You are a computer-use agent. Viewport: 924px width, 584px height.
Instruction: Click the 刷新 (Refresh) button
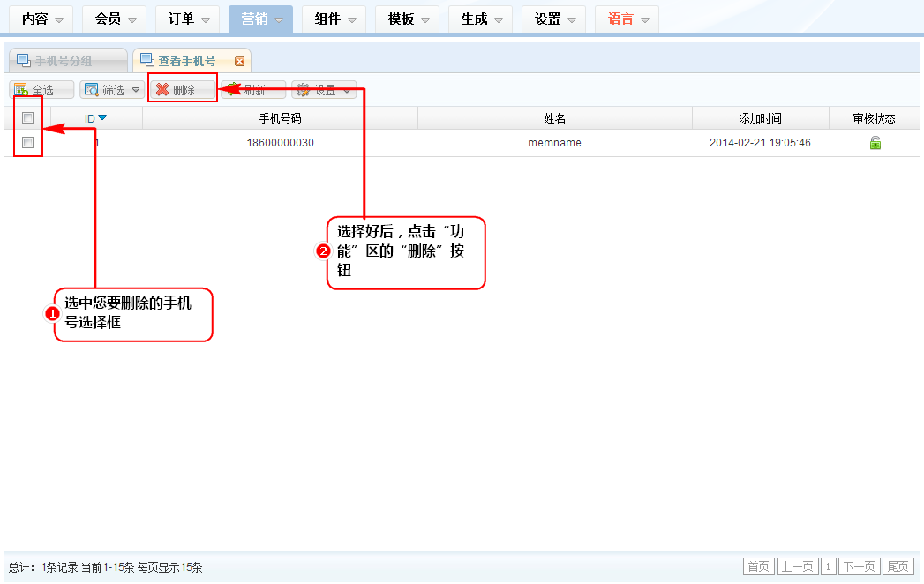(252, 90)
